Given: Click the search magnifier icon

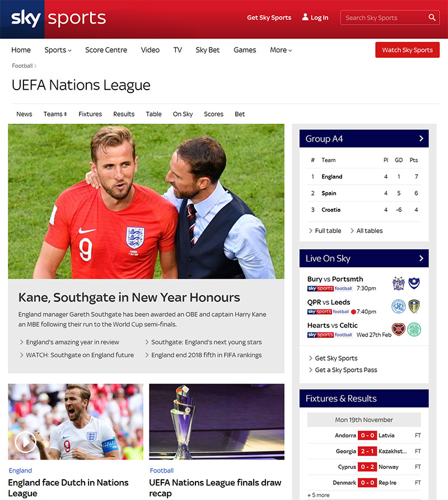Looking at the screenshot, I should (x=432, y=17).
